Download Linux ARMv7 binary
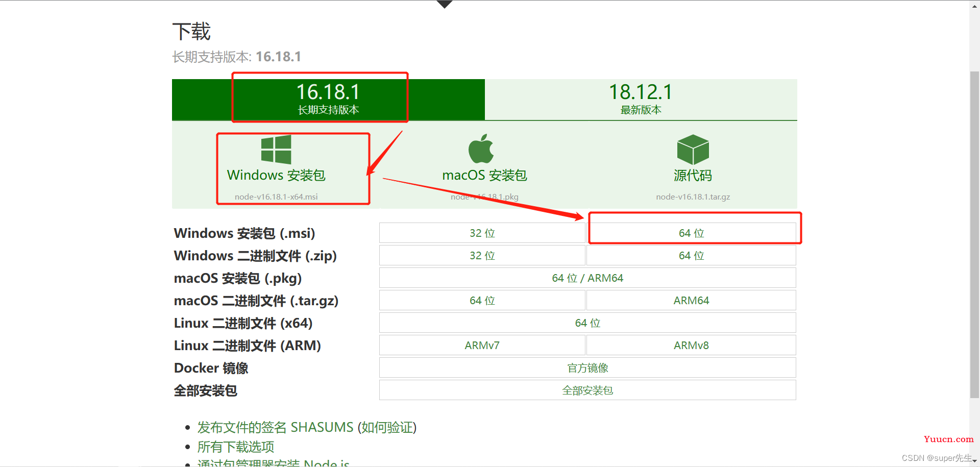This screenshot has width=980, height=467. pos(482,345)
